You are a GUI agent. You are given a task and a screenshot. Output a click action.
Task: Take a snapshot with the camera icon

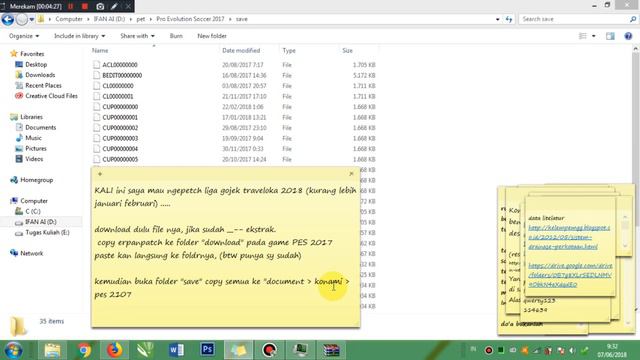(x=100, y=7)
